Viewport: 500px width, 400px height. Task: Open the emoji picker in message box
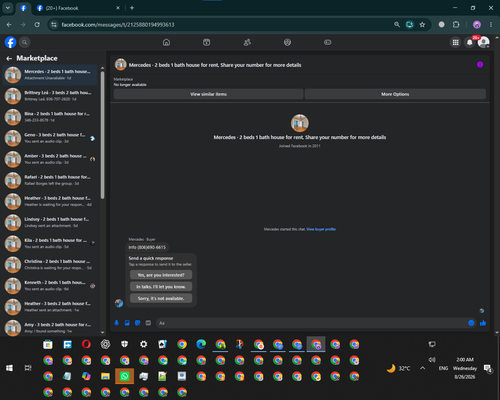coord(471,323)
